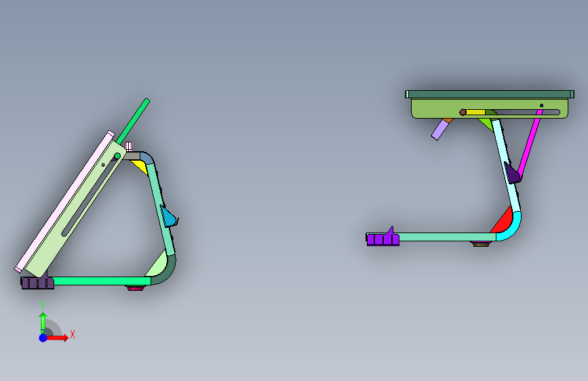The width and height of the screenshot is (588, 381).
Task: Select the pink tabletop edge of tilted desk
Action: point(64,201)
